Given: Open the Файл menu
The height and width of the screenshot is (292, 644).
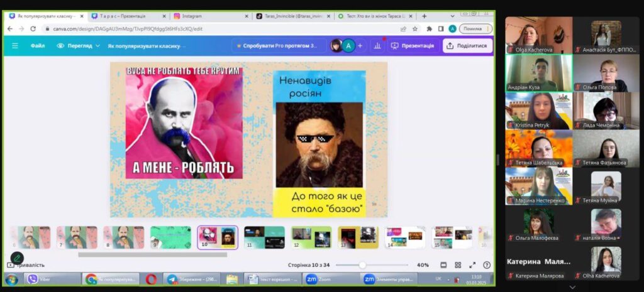Looking at the screenshot, I should (38, 46).
